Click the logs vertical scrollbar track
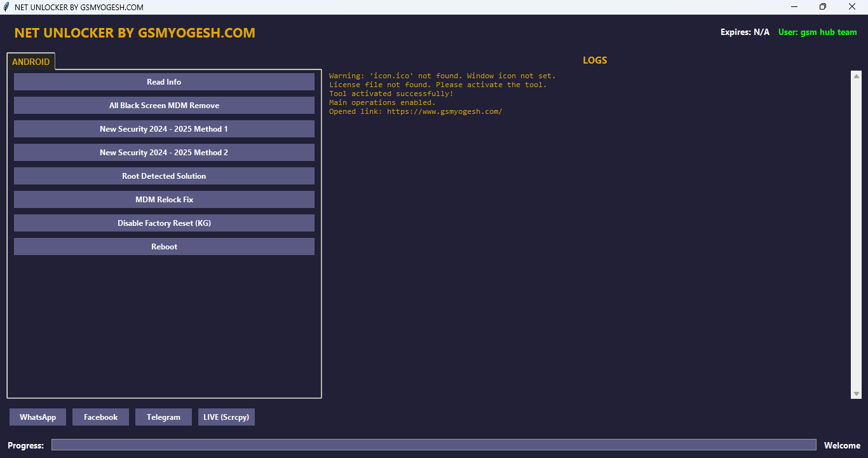 coord(856,235)
